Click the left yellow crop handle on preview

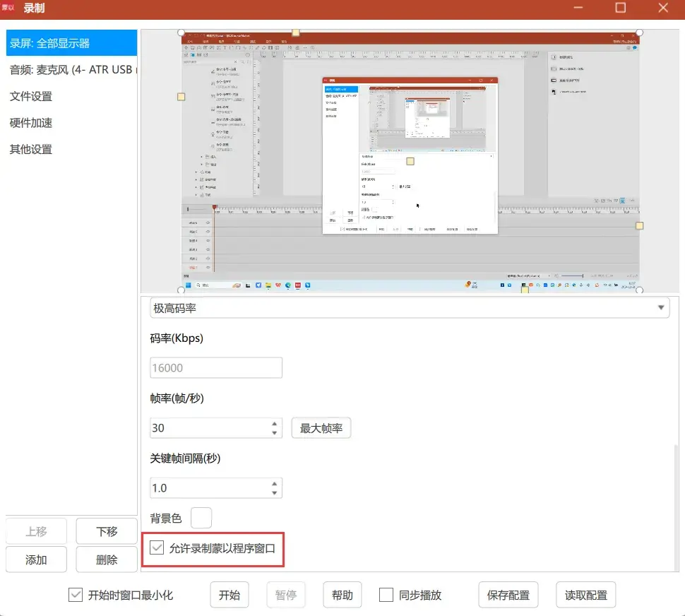tap(181, 97)
